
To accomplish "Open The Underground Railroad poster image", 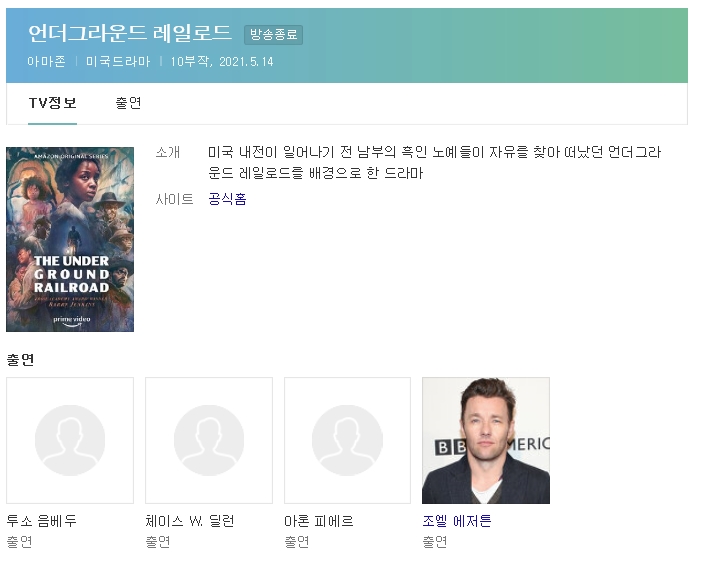I will coord(70,239).
